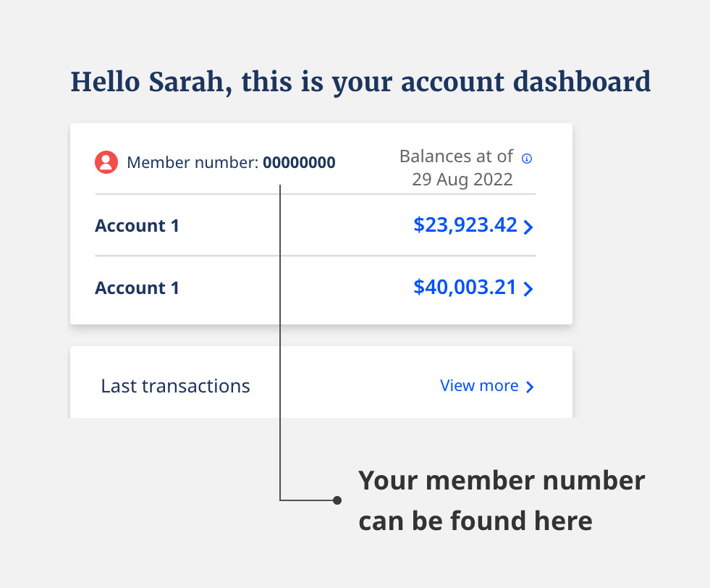Viewport: 710px width, 588px height.
Task: Click "Your member number" callout caption
Action: click(502, 481)
